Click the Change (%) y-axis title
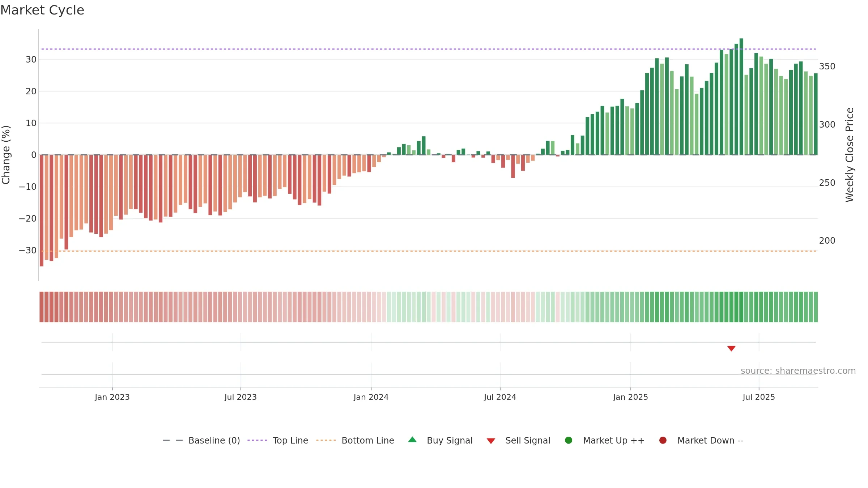Screen dimensions: 868x488 [x=6, y=155]
